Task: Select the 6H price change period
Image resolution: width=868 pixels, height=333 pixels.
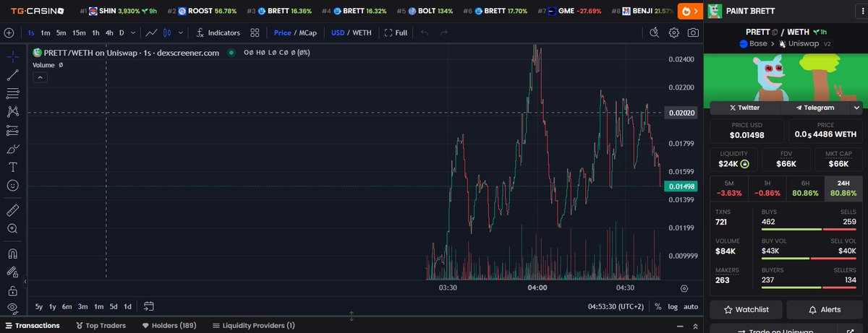Action: (805, 188)
